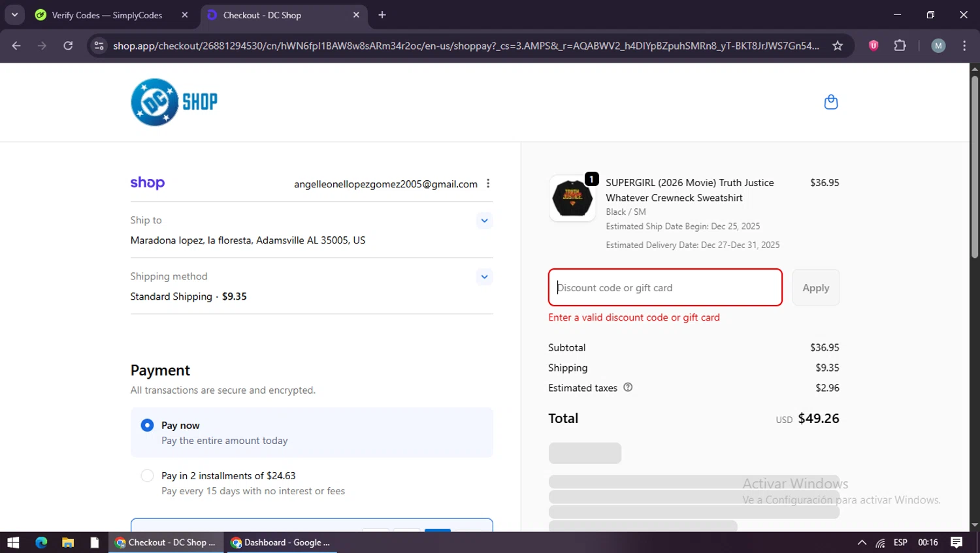Click the Apply discount button
This screenshot has width=980, height=553.
click(816, 287)
